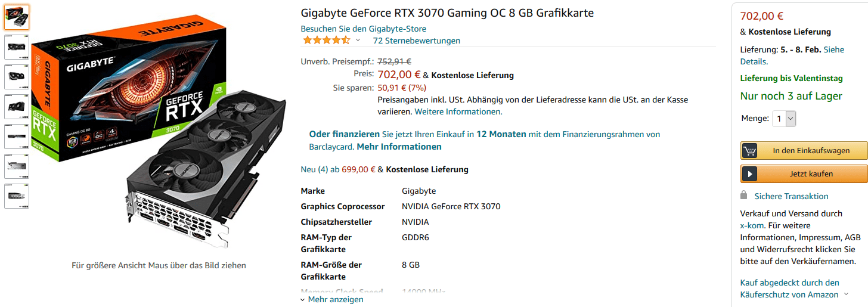This screenshot has height=307, width=868.
Task: Visit the Gigabyte-Store link
Action: click(363, 29)
